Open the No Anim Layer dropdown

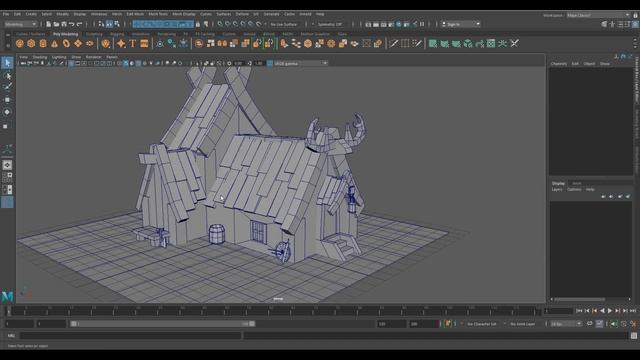(523, 324)
